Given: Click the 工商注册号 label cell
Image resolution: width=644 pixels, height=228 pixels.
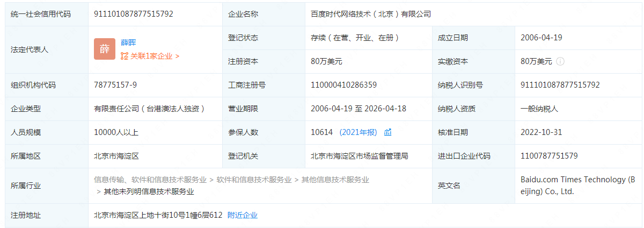Looking at the screenshot, I should point(263,85).
